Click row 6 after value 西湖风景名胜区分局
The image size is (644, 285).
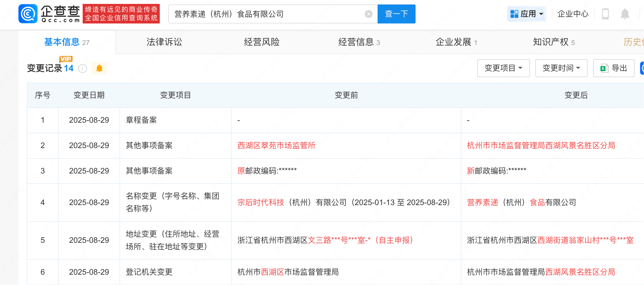tap(580, 272)
